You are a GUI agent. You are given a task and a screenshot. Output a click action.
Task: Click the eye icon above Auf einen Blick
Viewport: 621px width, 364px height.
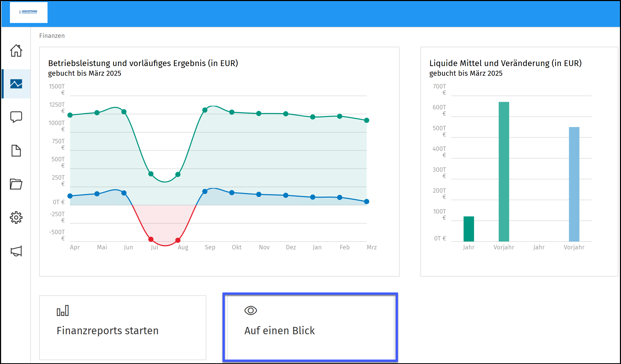pos(251,310)
